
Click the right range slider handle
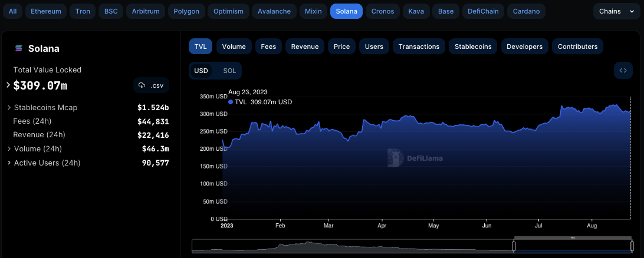point(632,246)
